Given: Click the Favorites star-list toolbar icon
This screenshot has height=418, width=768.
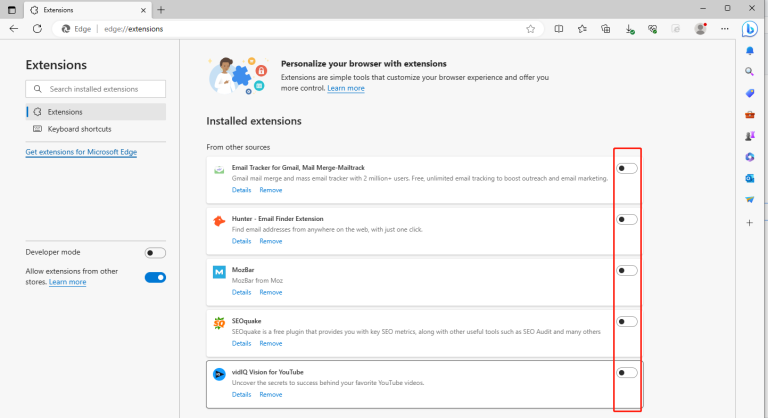Looking at the screenshot, I should coord(582,29).
